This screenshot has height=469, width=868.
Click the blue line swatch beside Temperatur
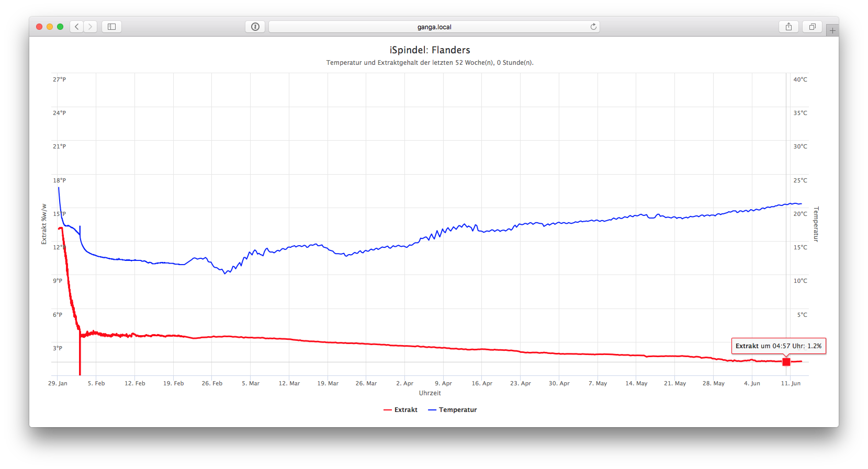(432, 410)
